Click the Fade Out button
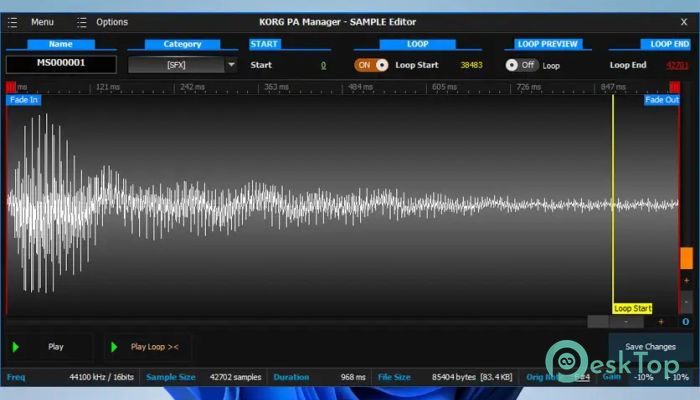Viewport: 700px width, 400px height. 662,100
